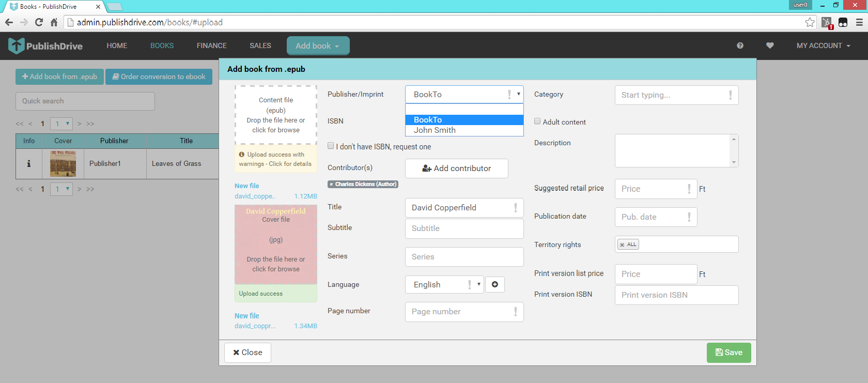Remove the ALL territory rights tag
The image size is (868, 383).
coord(622,244)
